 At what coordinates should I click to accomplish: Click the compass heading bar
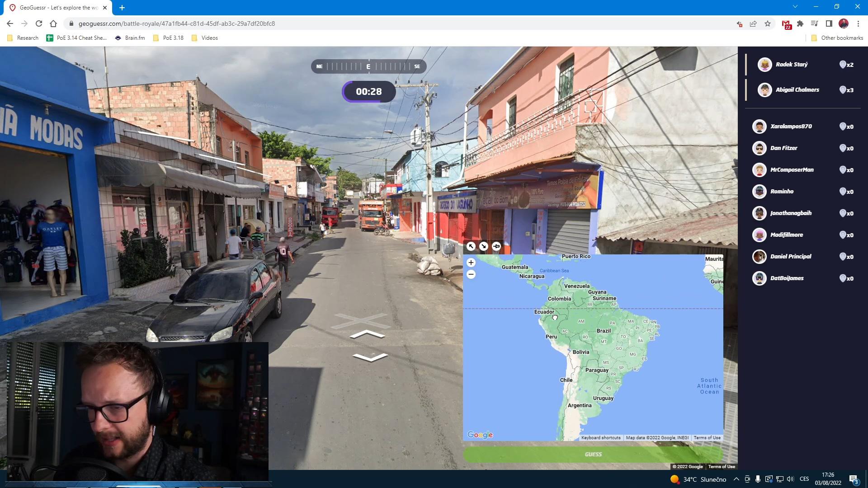[x=368, y=66]
